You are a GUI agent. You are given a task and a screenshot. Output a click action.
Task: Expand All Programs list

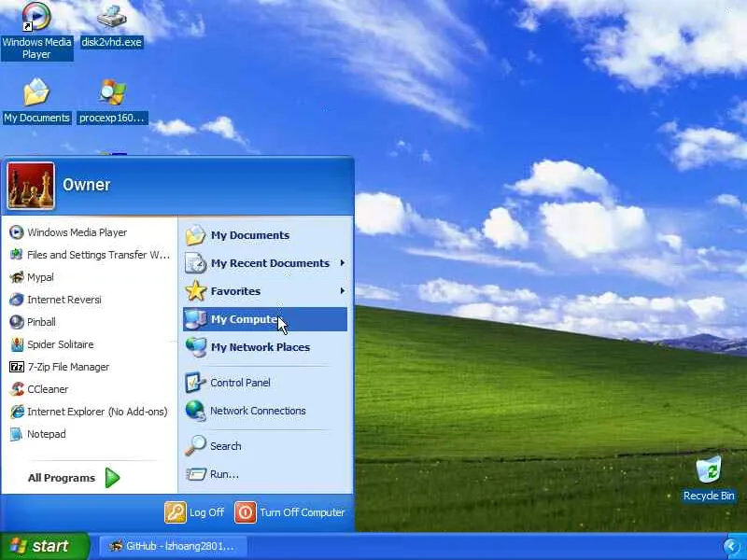(x=75, y=478)
